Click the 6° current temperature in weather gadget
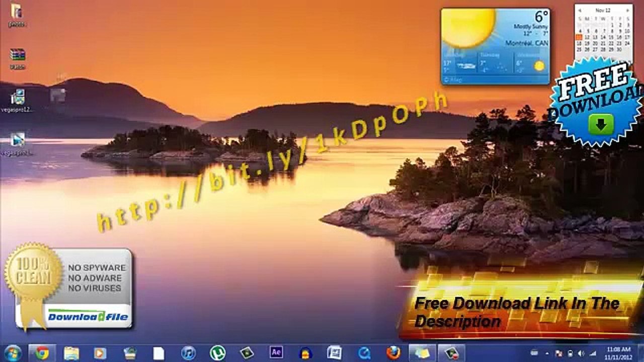This screenshot has height=362, width=644. click(541, 17)
